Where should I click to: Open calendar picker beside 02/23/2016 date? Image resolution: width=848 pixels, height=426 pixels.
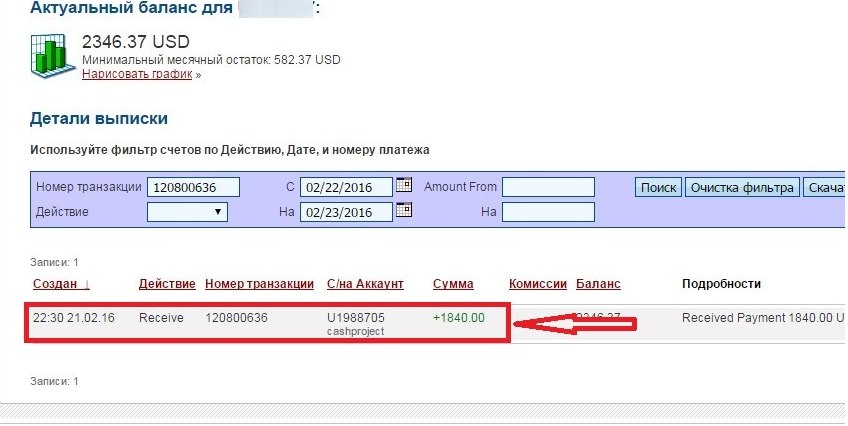click(404, 210)
